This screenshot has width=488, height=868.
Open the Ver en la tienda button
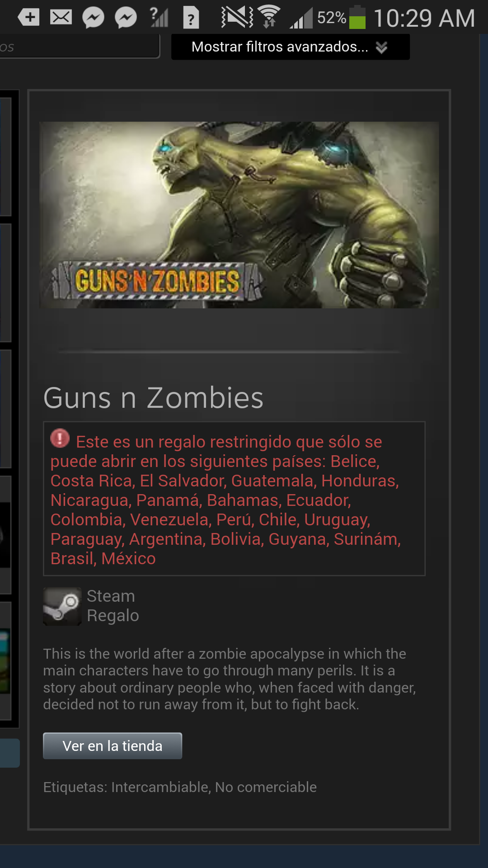[113, 745]
